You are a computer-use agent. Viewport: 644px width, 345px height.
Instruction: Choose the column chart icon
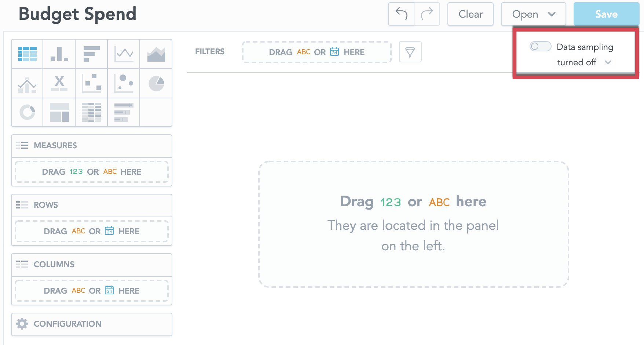(x=59, y=54)
